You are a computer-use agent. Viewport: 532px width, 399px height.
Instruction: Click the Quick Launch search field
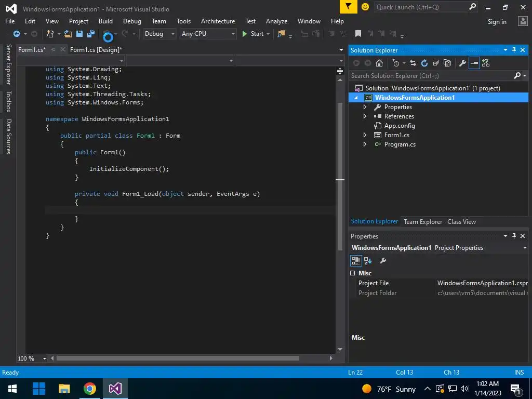click(x=421, y=7)
